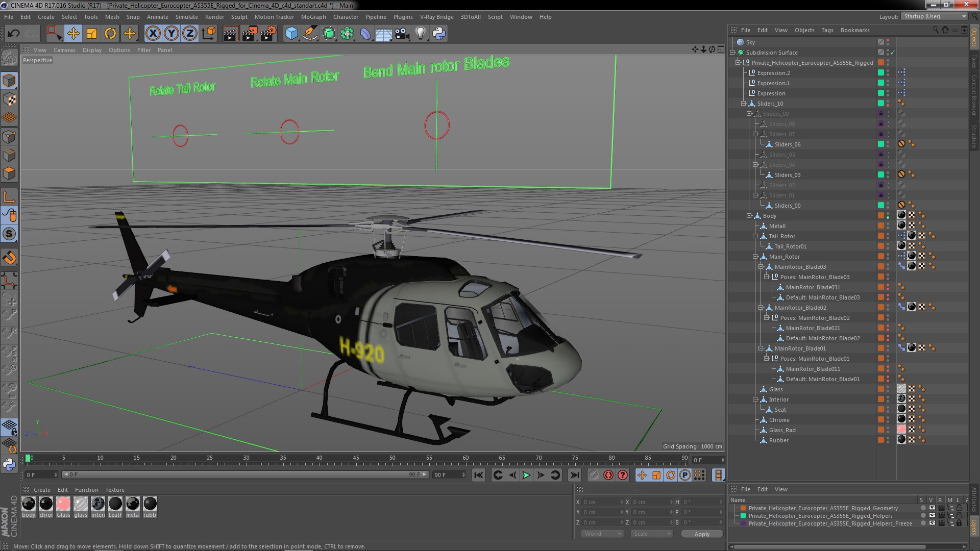Open viewport Cameras menu

pyautogui.click(x=64, y=50)
